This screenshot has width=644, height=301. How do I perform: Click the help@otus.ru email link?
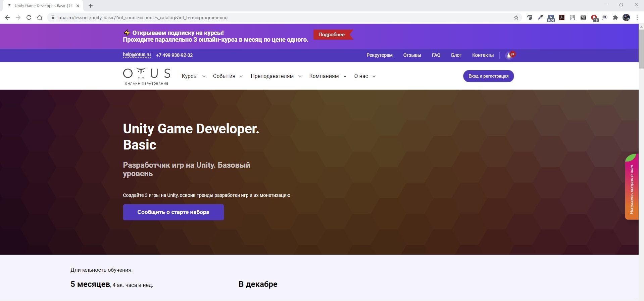137,55
